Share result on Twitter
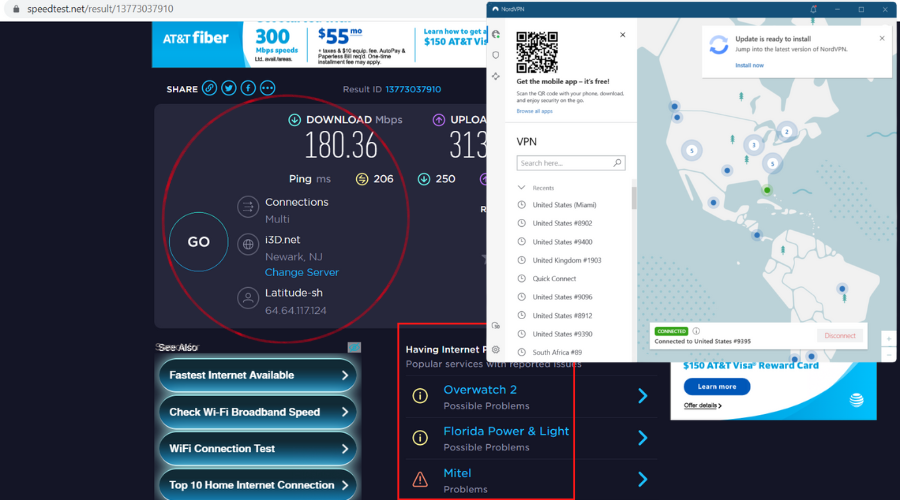This screenshot has width=900, height=500. (x=228, y=88)
